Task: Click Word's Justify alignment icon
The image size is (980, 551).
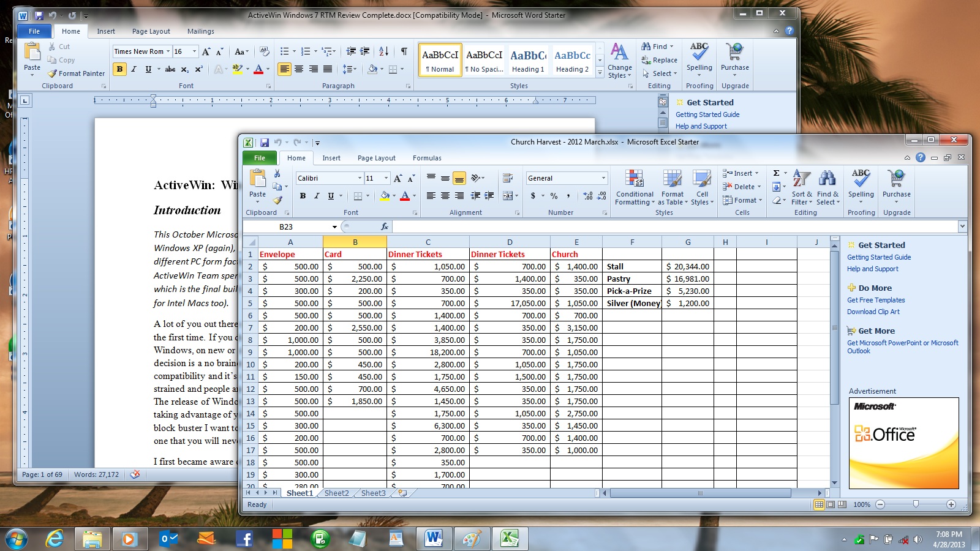Action: (328, 69)
